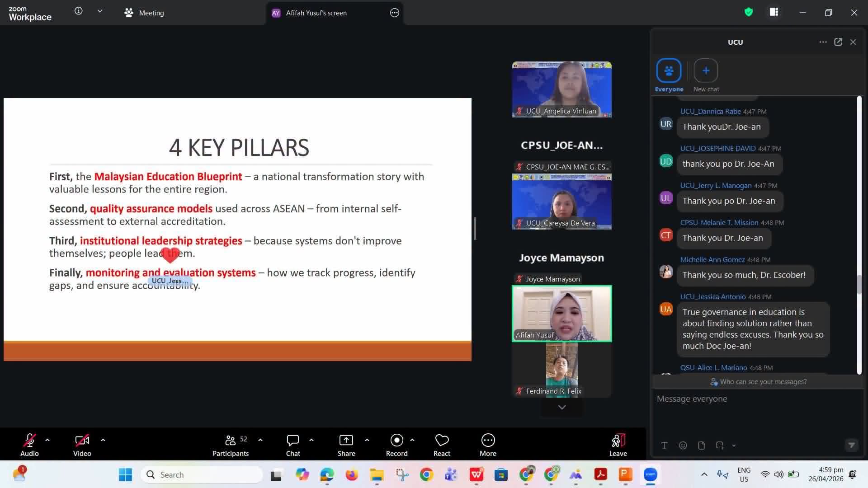868x488 pixels.
Task: Click the Windows taskbar Search box
Action: (x=202, y=475)
